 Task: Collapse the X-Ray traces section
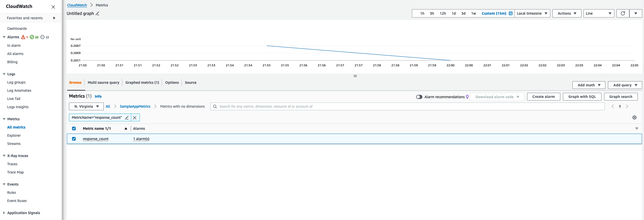coord(4,156)
